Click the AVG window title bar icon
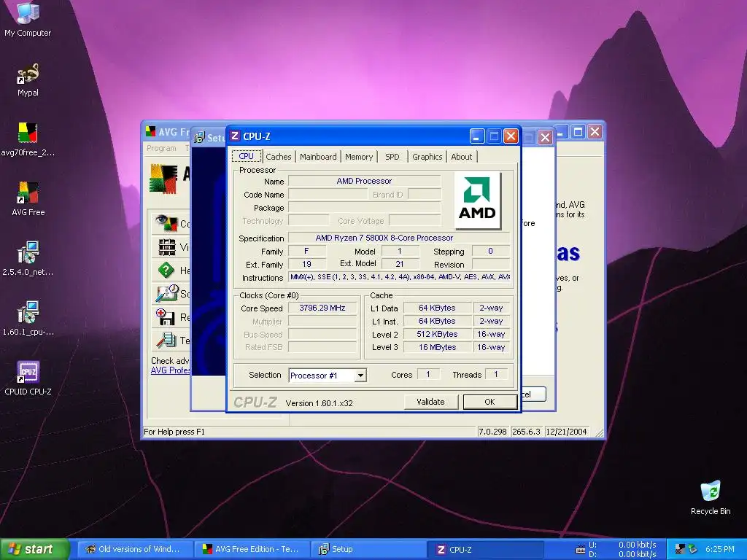This screenshot has height=560, width=747. (x=150, y=131)
